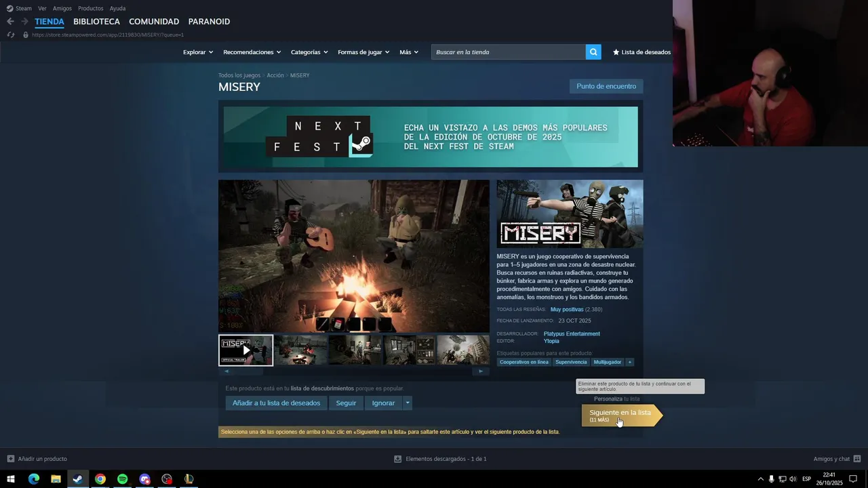Go forward with the right arrow

pyautogui.click(x=24, y=22)
